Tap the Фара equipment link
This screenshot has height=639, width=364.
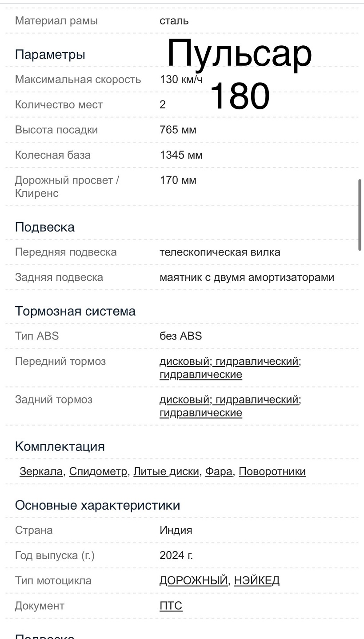click(219, 471)
